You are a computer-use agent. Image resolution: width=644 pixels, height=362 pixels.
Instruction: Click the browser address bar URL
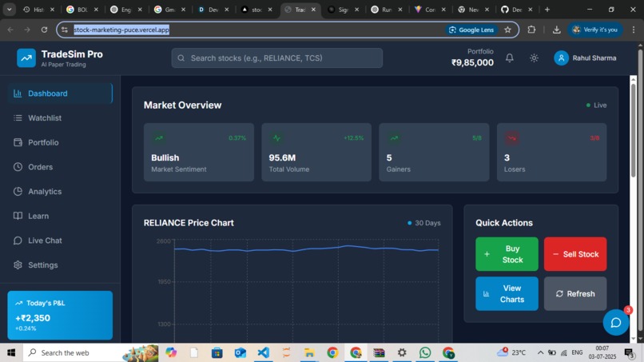tap(121, 30)
